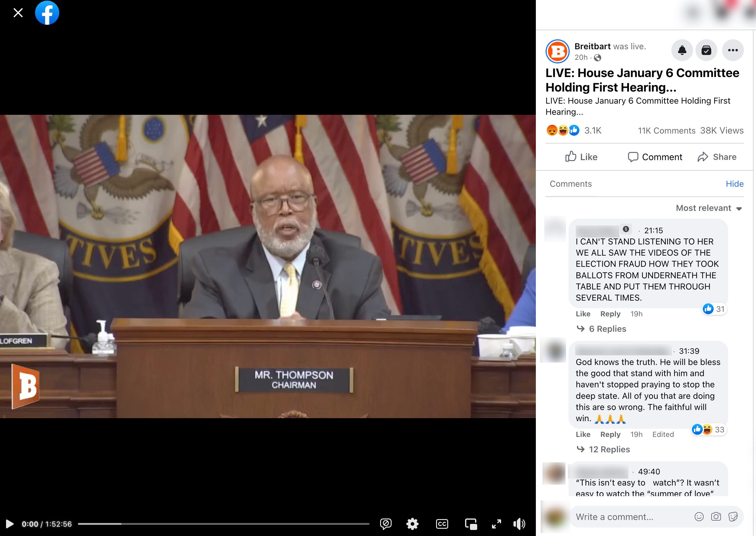Hide the Comments section
The width and height of the screenshot is (756, 536).
tap(735, 184)
